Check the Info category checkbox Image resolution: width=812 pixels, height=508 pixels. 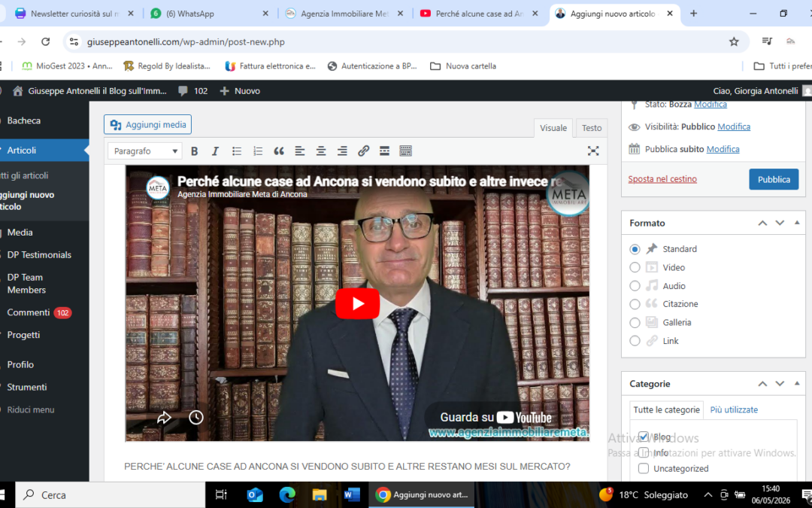[643, 452]
